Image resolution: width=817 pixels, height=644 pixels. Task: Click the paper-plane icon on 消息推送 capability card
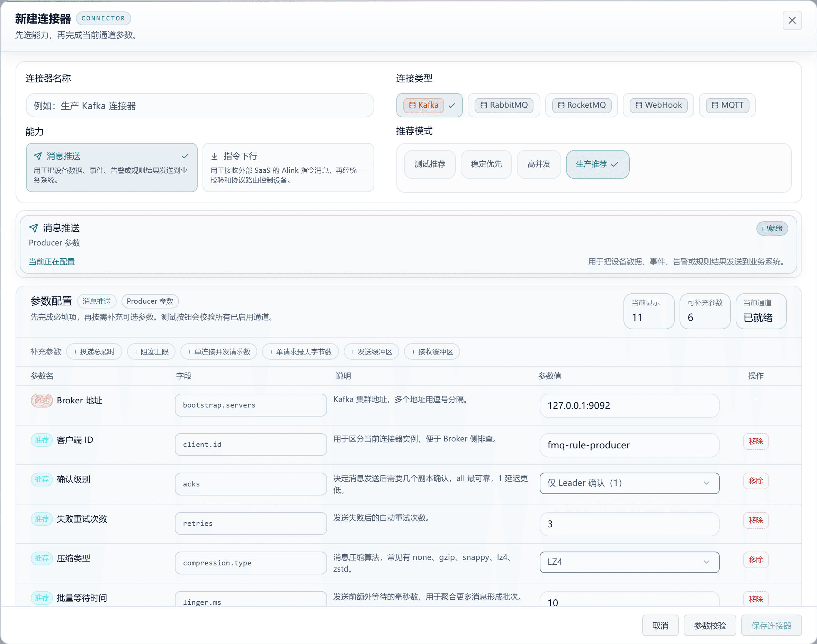tap(38, 156)
